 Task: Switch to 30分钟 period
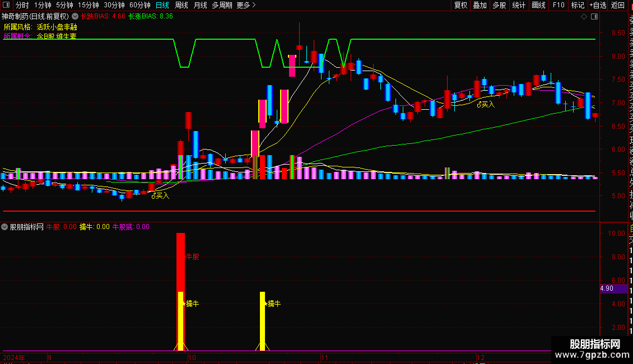[114, 5]
